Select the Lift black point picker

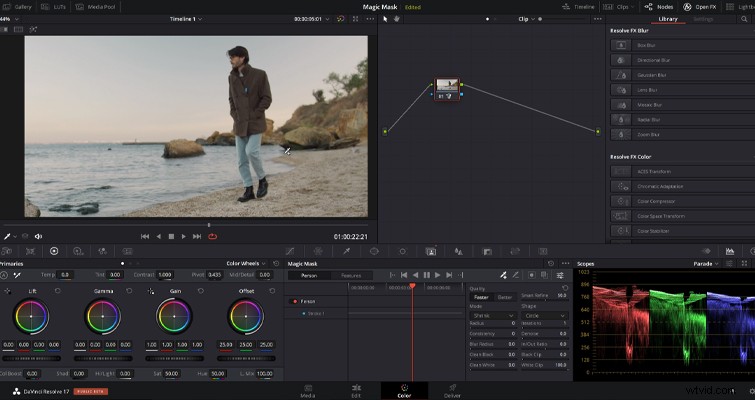coord(8,291)
